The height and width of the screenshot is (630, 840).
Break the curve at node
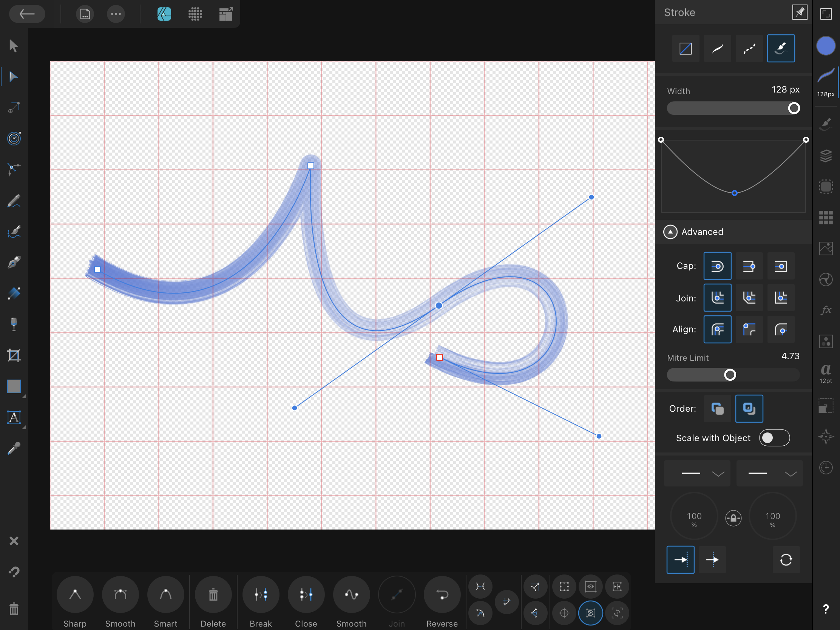point(261,602)
